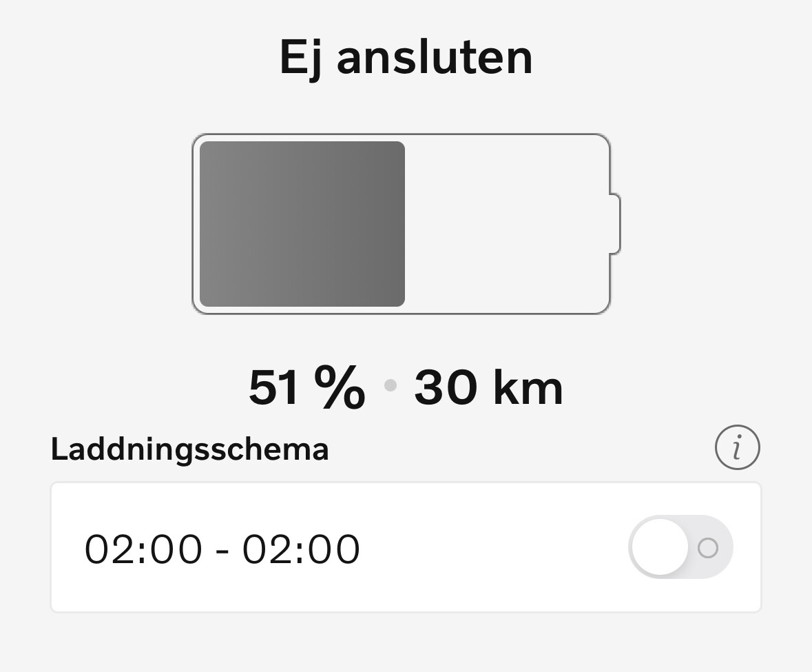This screenshot has width=812, height=672.
Task: Tap the Ej ansluten status title
Action: [406, 57]
